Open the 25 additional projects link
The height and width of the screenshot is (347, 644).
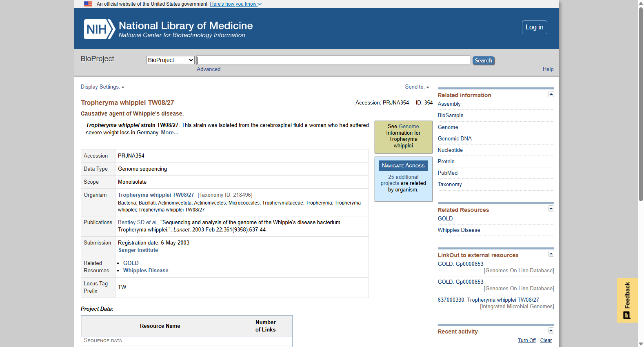click(x=399, y=180)
